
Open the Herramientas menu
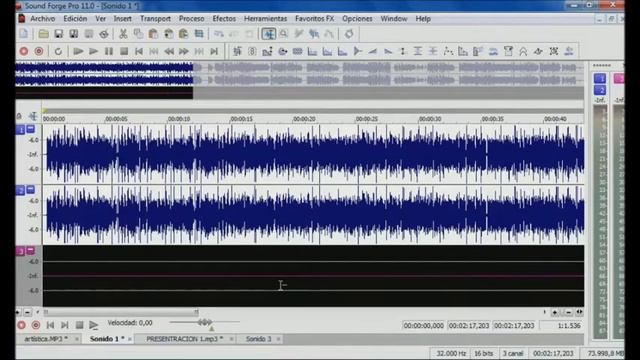[265, 19]
